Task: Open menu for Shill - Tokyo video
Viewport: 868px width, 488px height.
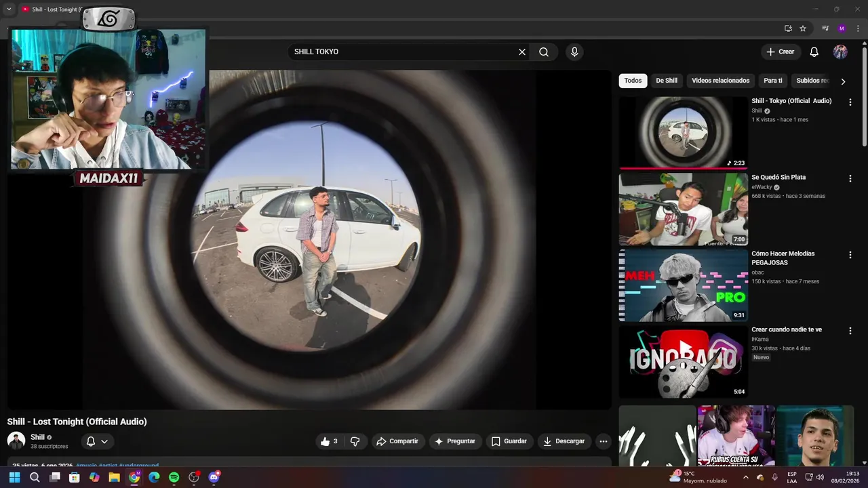Action: coord(850,102)
